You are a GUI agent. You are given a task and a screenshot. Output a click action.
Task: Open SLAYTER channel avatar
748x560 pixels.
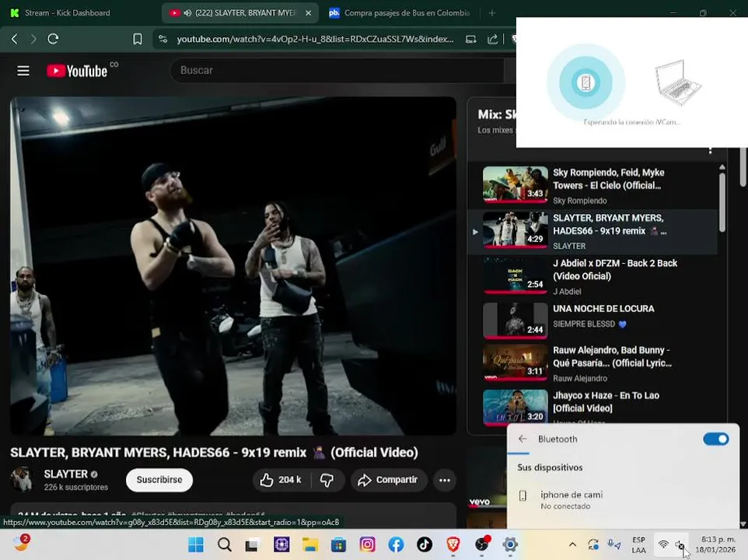point(22,479)
